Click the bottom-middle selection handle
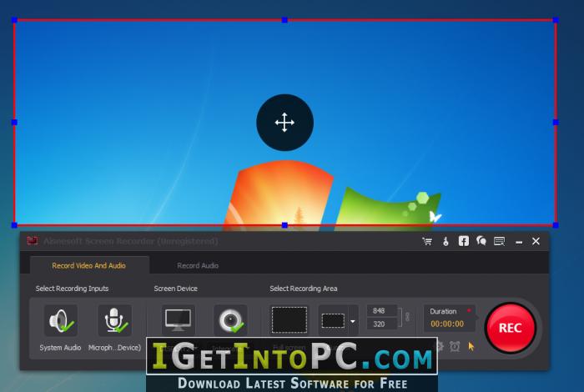Screen dimensions: 584x392 coord(284,225)
